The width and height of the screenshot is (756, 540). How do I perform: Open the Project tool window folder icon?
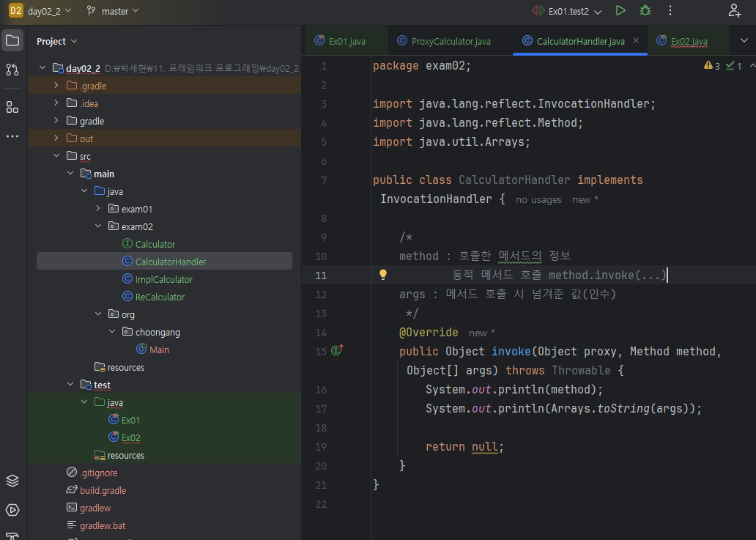tap(12, 40)
